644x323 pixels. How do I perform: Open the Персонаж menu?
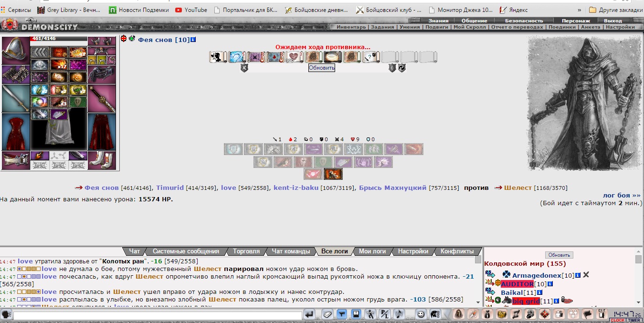click(576, 21)
